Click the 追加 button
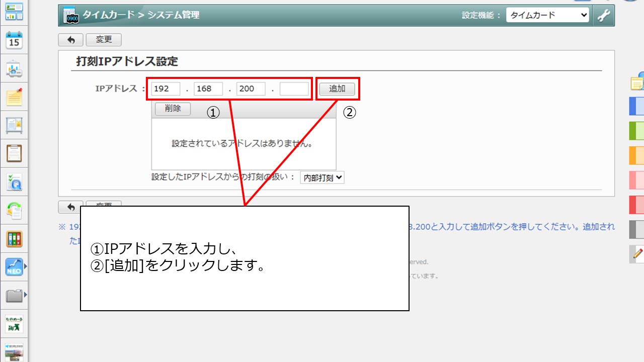Screen dimensions: 644x362 (337, 89)
